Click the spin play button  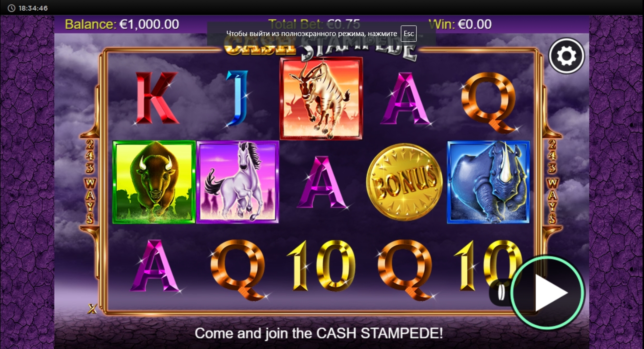point(547,293)
